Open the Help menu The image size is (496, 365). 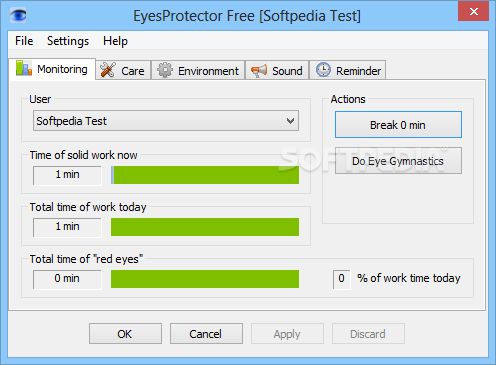click(x=115, y=41)
